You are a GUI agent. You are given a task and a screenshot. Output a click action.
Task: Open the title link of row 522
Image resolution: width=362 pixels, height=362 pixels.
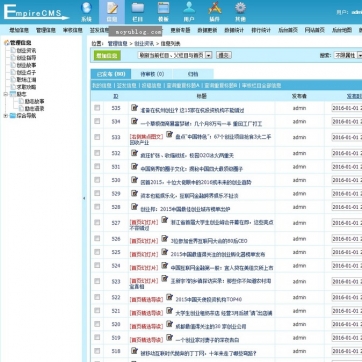tap(209, 300)
